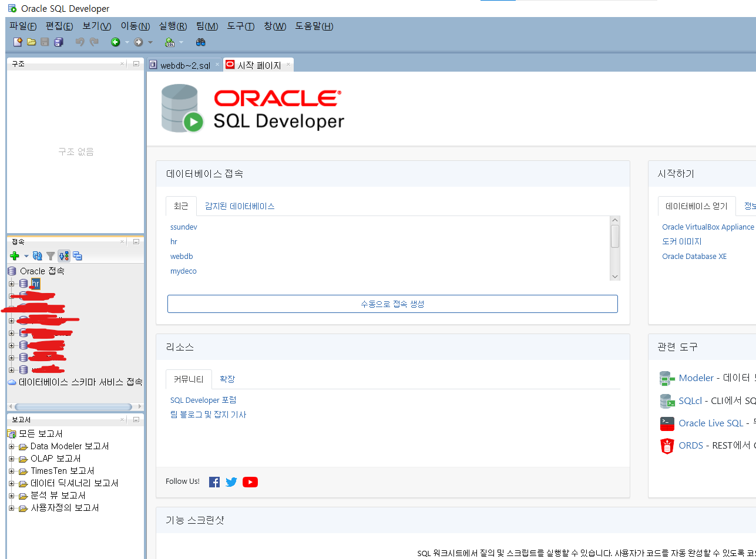Image resolution: width=756 pixels, height=559 pixels.
Task: Click Collapse All icon in 접속 panel
Action: coord(78,256)
